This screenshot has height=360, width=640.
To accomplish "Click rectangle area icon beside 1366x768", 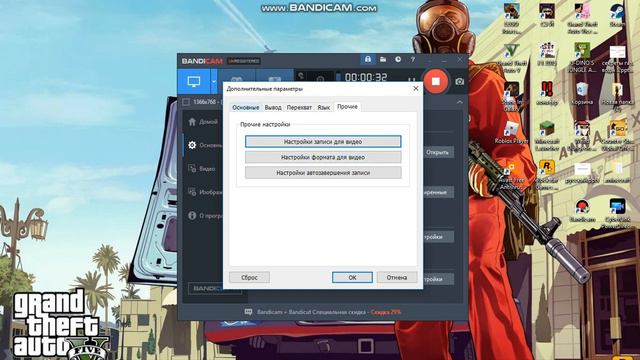I will [186, 102].
